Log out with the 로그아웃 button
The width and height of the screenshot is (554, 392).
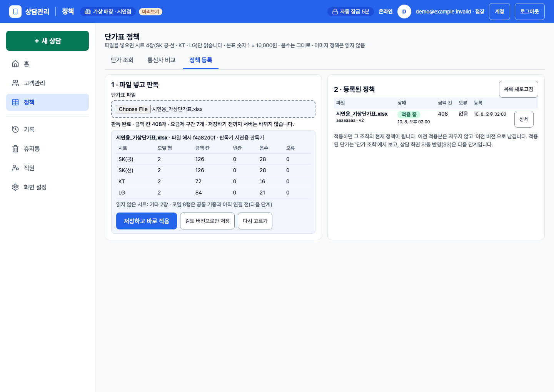click(530, 12)
